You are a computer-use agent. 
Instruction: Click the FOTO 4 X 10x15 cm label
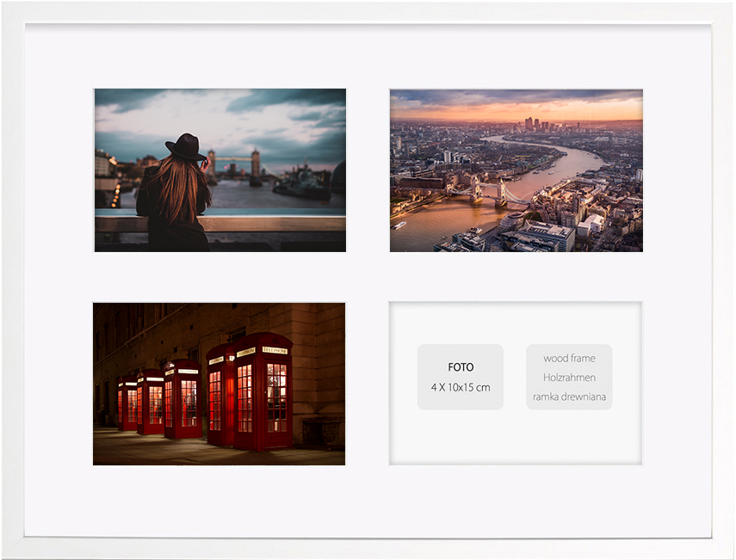click(x=461, y=377)
